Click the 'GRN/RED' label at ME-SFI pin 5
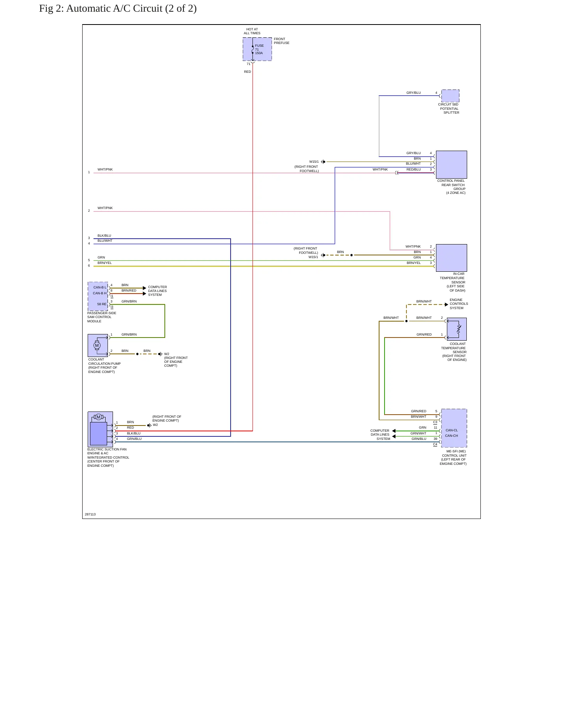The image size is (563, 728). (418, 411)
